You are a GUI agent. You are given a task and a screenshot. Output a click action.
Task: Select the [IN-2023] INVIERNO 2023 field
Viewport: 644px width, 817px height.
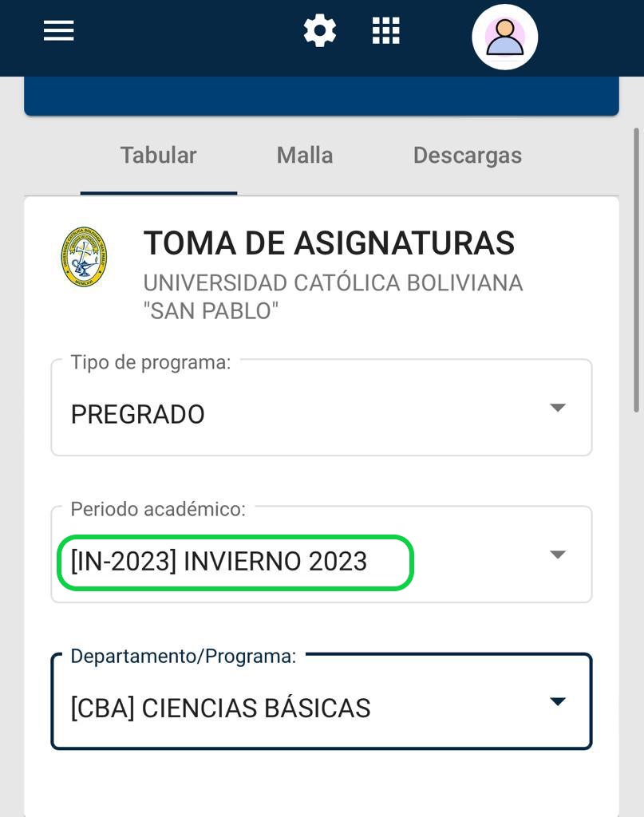point(219,562)
